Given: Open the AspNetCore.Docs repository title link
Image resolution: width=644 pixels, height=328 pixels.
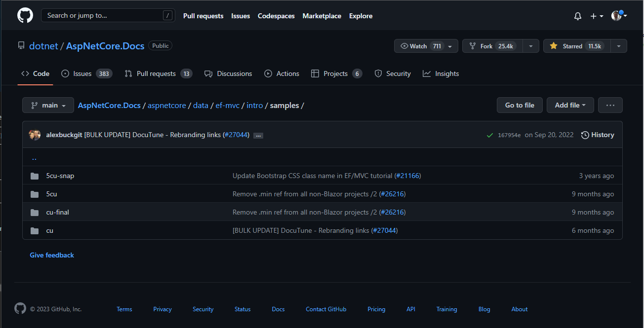Looking at the screenshot, I should tap(105, 46).
